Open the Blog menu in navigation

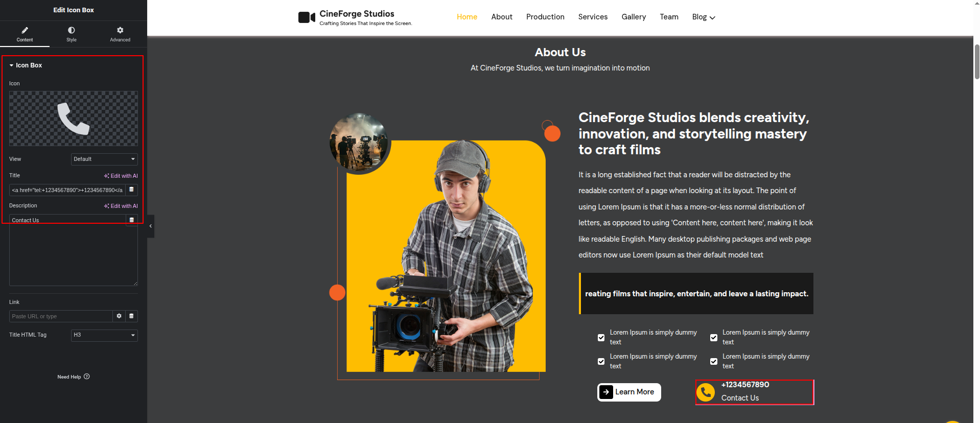click(703, 17)
